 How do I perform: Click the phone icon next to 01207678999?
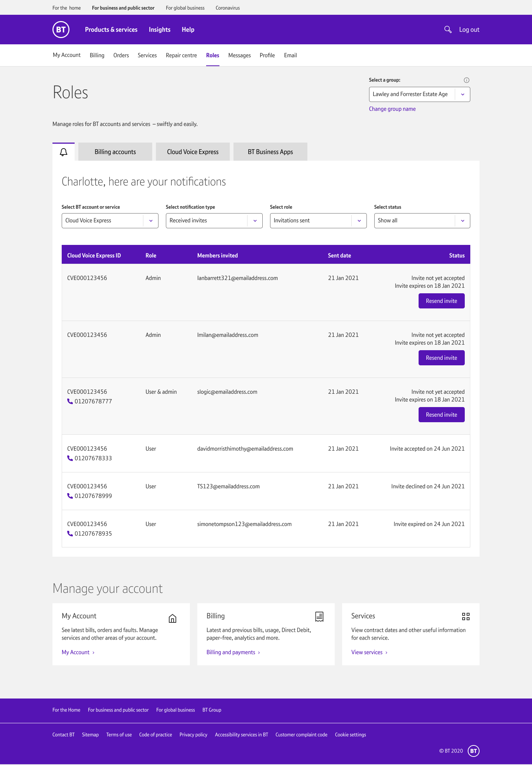click(70, 496)
